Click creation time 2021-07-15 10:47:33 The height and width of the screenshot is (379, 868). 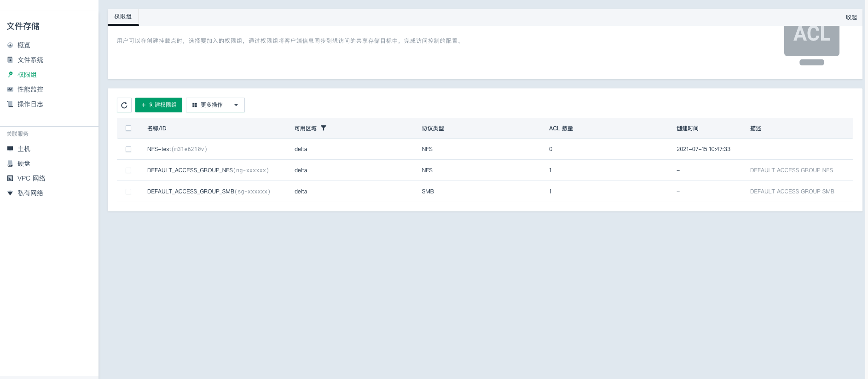[703, 149]
